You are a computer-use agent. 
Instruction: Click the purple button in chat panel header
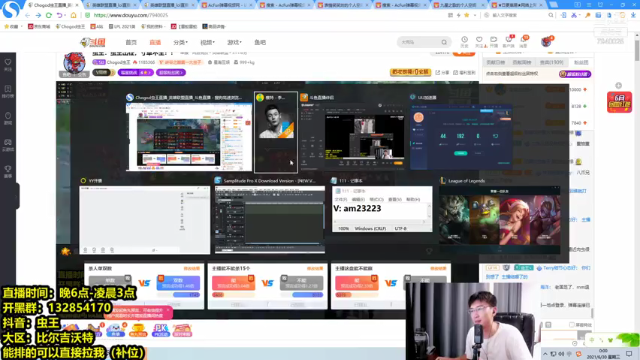point(575,74)
